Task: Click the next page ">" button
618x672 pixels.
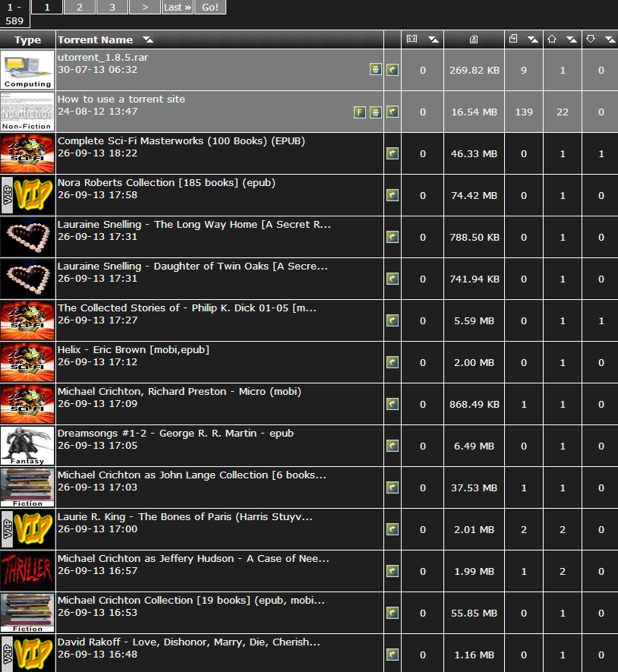Action: (145, 8)
